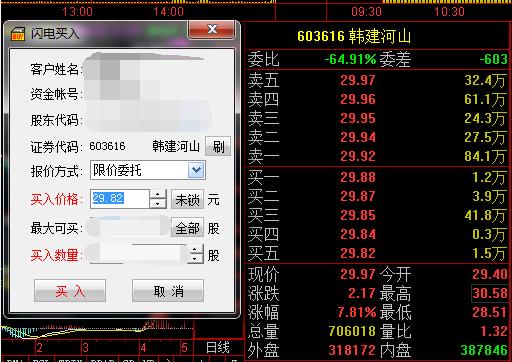Click the 委比 value -64.91%

point(350,59)
